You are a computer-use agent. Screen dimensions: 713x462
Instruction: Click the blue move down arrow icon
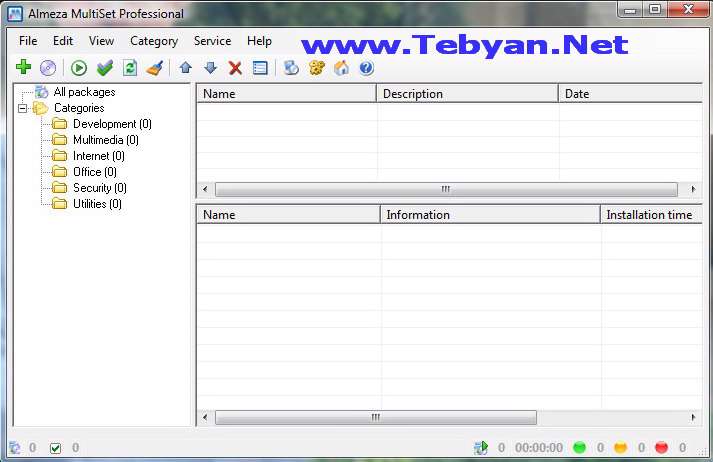(x=210, y=68)
